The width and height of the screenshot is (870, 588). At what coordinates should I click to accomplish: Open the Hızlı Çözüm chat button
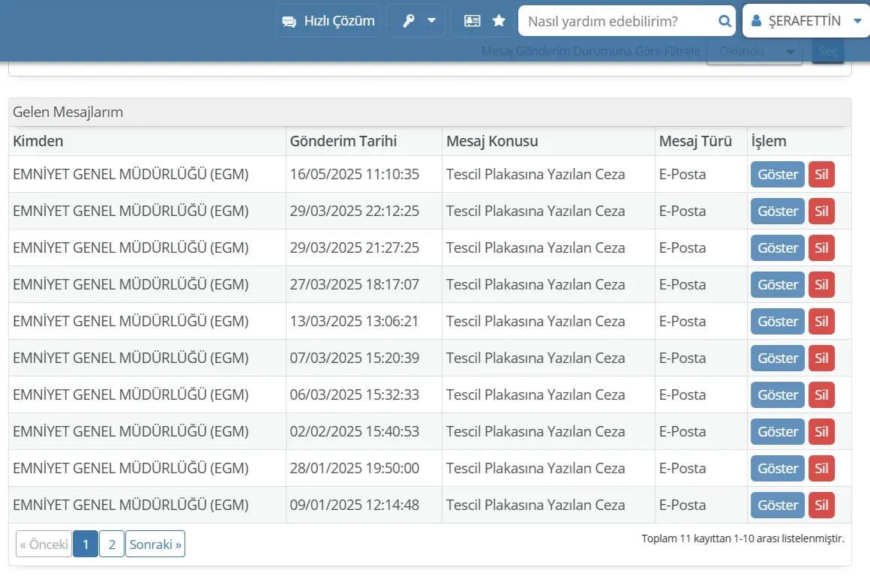tap(328, 21)
